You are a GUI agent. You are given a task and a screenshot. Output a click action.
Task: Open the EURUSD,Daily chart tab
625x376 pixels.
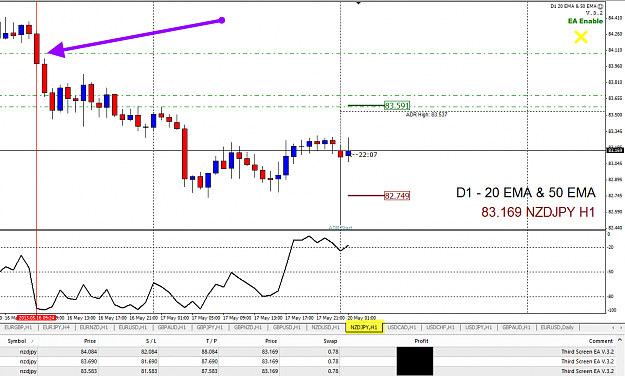click(557, 327)
